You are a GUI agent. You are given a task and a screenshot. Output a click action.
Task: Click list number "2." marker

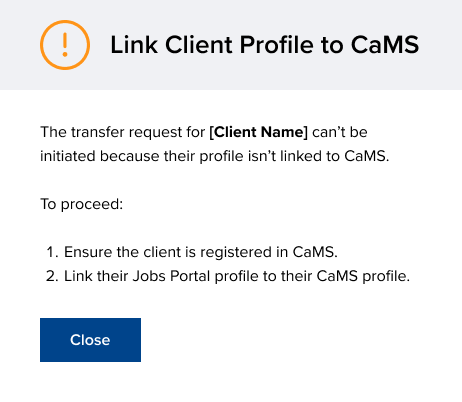[52, 276]
